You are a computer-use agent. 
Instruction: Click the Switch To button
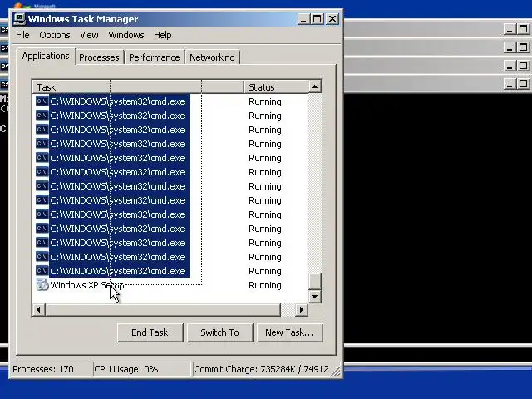pos(219,332)
